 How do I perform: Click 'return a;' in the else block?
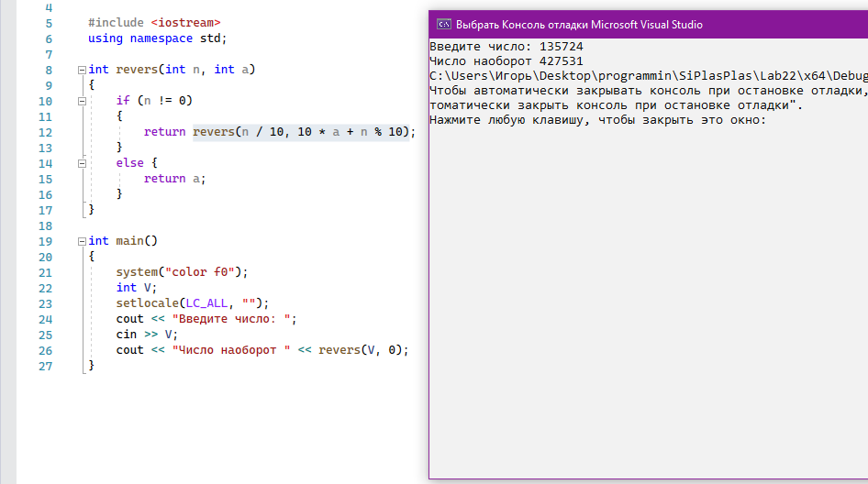point(174,179)
